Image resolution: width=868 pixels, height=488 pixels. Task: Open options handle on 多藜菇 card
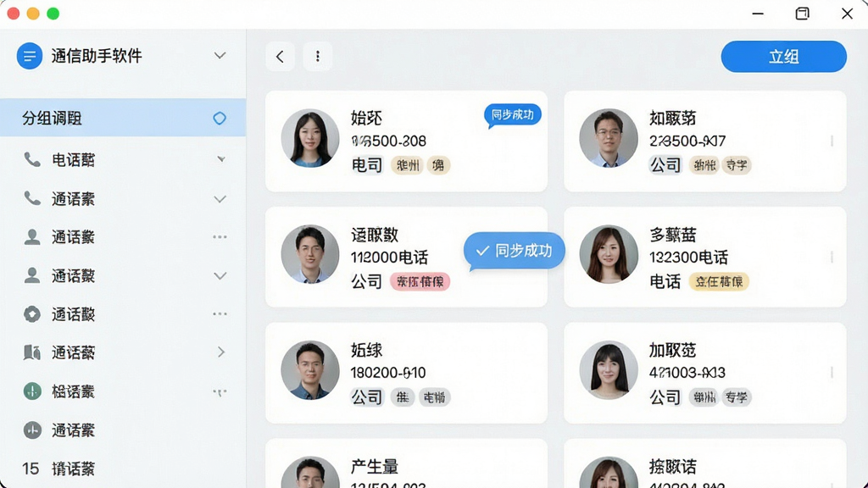point(832,257)
